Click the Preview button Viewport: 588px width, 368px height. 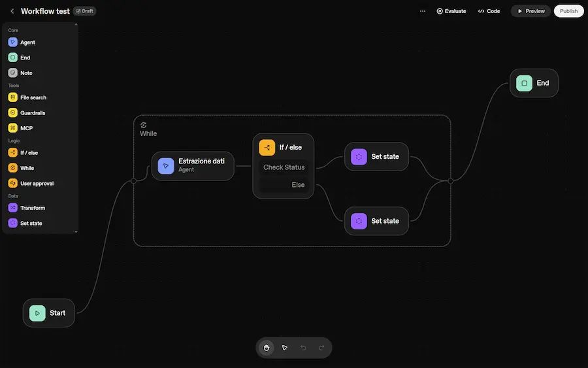[x=531, y=11]
